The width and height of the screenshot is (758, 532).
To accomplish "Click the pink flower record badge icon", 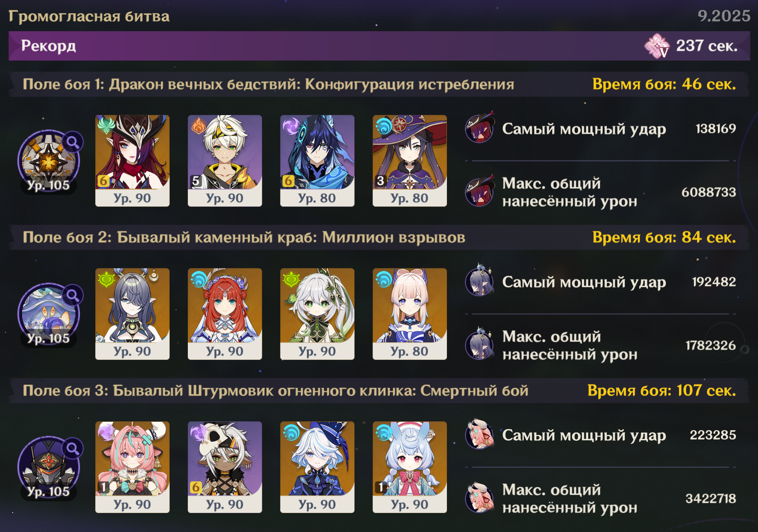I will [x=657, y=46].
